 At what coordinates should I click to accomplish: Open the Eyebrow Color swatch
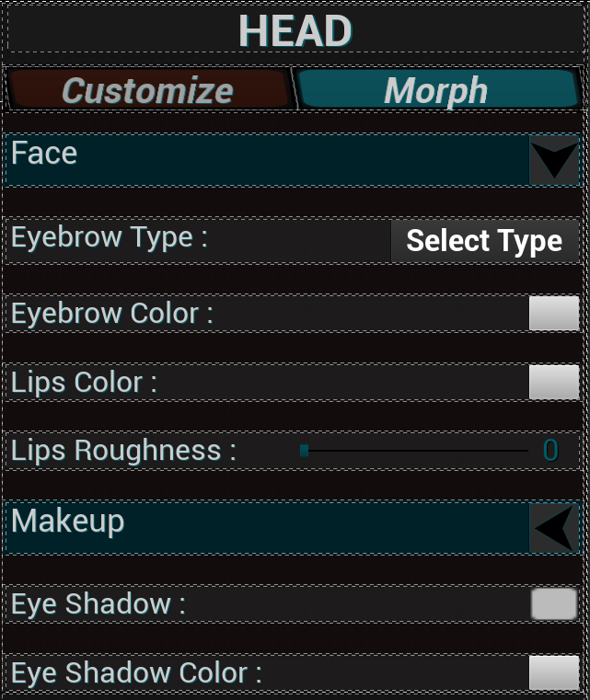click(554, 313)
